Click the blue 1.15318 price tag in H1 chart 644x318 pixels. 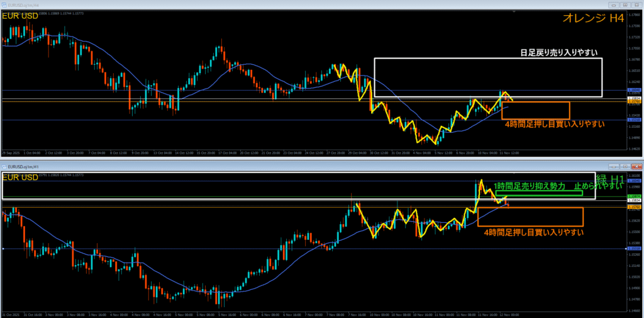point(634,249)
